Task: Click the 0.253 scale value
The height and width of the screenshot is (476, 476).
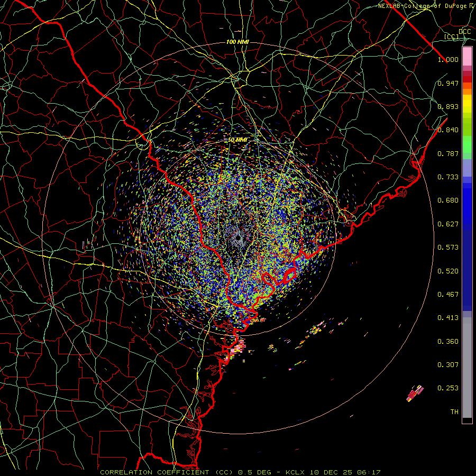Action: pos(448,388)
